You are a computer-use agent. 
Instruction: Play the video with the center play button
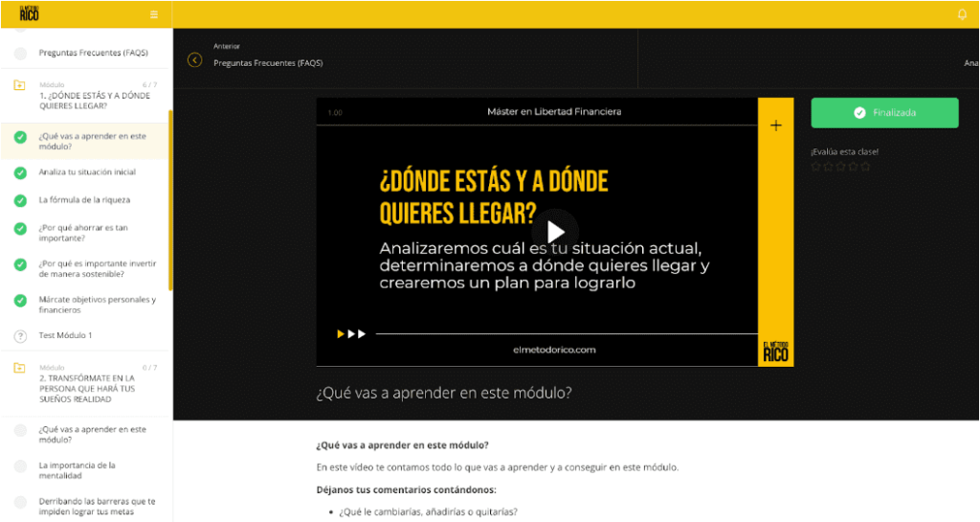coord(555,232)
